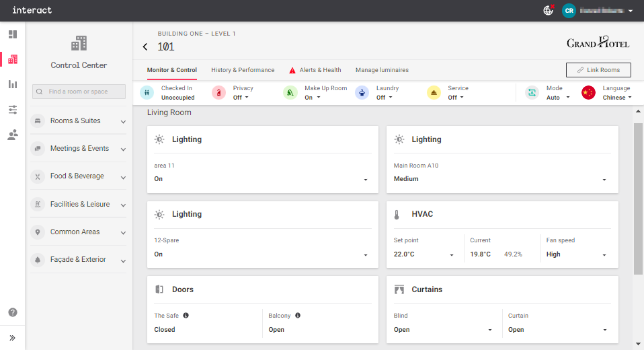The image size is (644, 350).
Task: Open the dashboard icon in left sidebar
Action: pyautogui.click(x=12, y=34)
